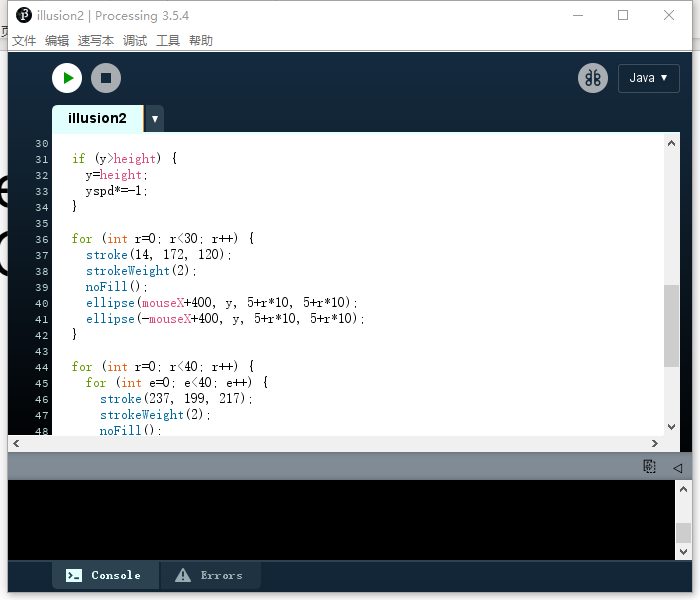Viewport: 700px width, 600px height.
Task: Click the Errors warning triangle icon
Action: point(183,575)
